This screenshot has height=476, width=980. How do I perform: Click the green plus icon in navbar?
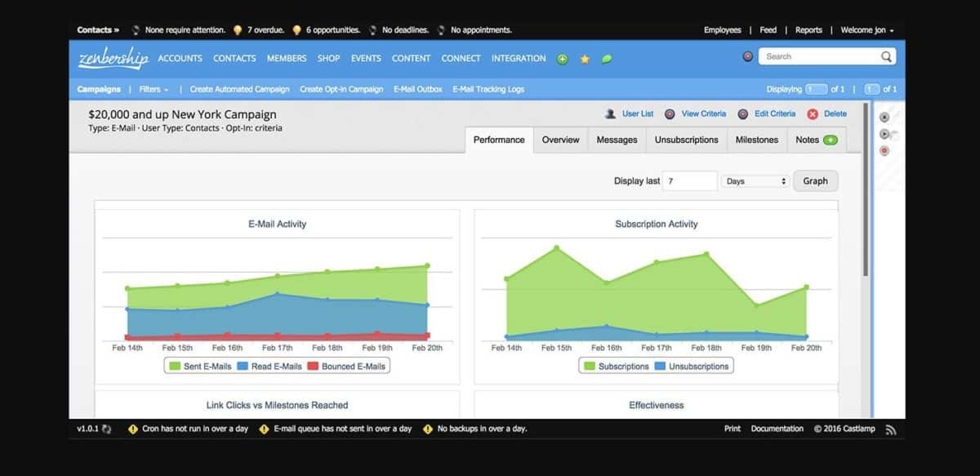click(562, 59)
